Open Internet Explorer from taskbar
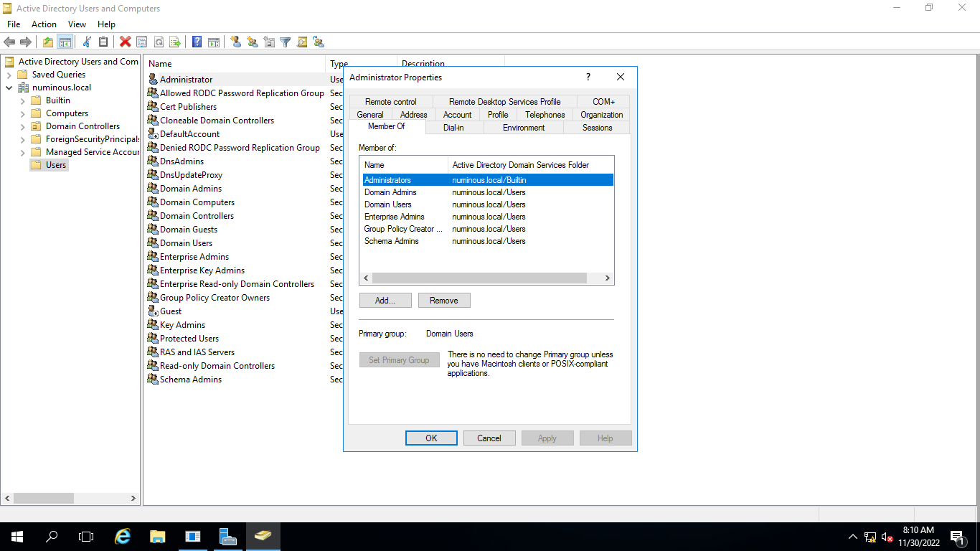This screenshot has height=551, width=980. 123,536
